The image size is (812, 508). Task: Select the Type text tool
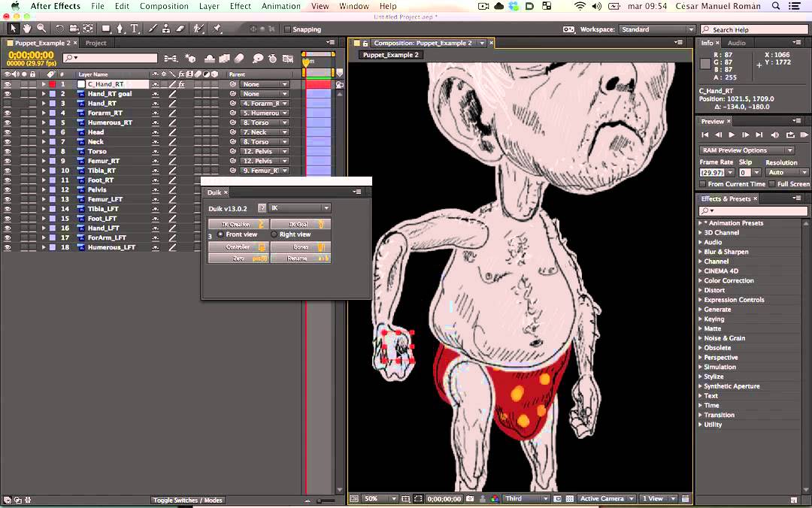point(135,29)
